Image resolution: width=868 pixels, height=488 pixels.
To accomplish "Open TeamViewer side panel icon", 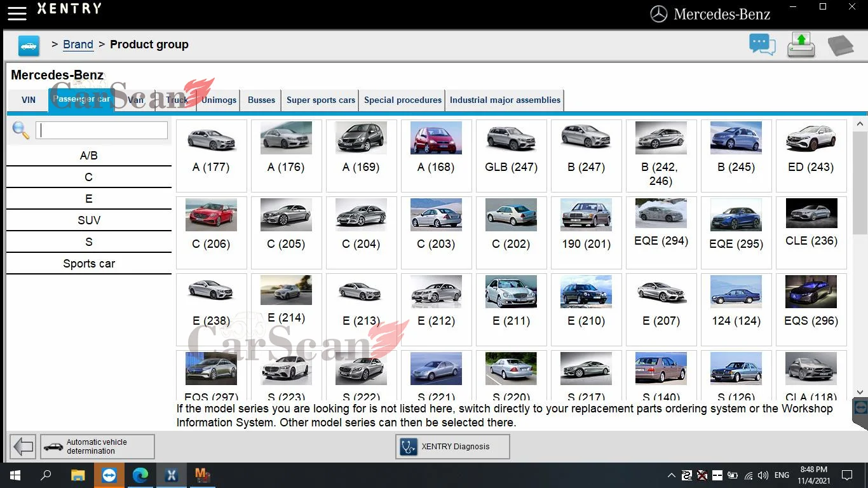I will point(861,407).
